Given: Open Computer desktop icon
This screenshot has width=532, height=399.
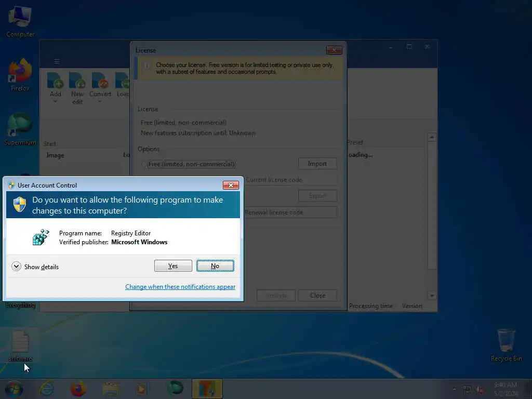Looking at the screenshot, I should click(20, 22).
